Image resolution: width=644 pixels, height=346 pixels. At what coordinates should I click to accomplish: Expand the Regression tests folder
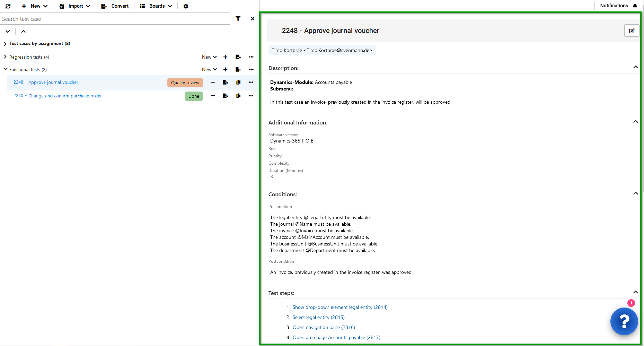click(5, 57)
